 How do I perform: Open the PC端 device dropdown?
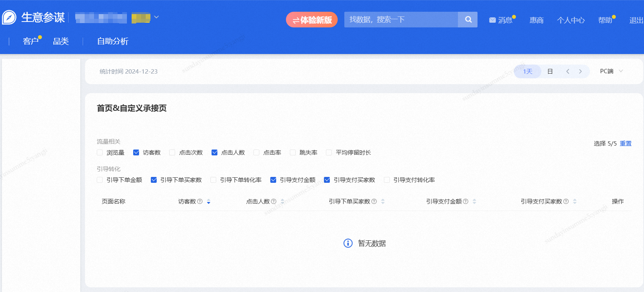(x=611, y=71)
